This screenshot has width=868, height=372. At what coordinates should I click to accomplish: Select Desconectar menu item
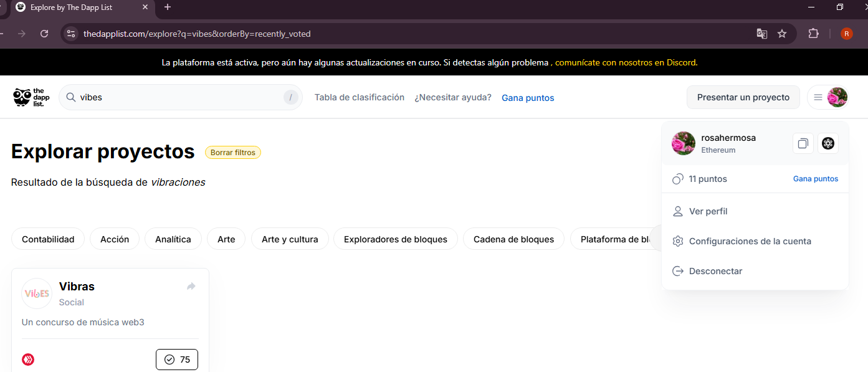tap(755, 271)
